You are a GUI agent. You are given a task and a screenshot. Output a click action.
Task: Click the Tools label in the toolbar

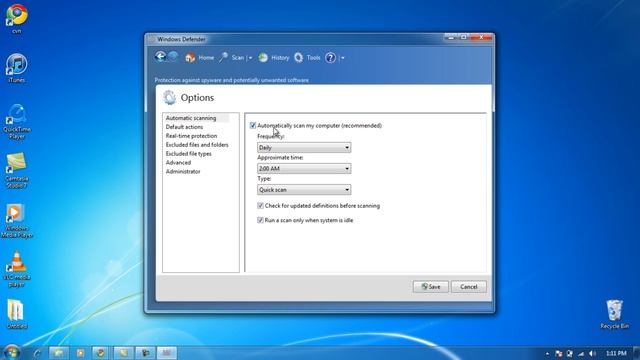313,58
